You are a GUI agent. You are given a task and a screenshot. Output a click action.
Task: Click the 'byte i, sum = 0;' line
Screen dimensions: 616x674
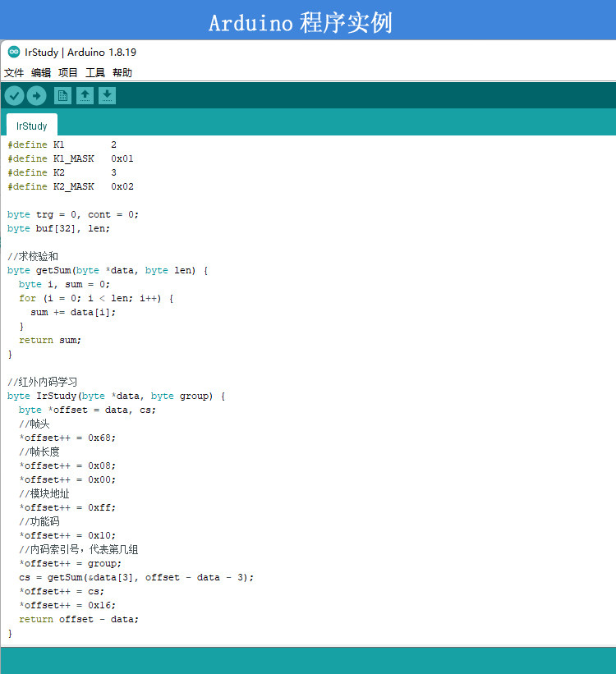pos(65,284)
